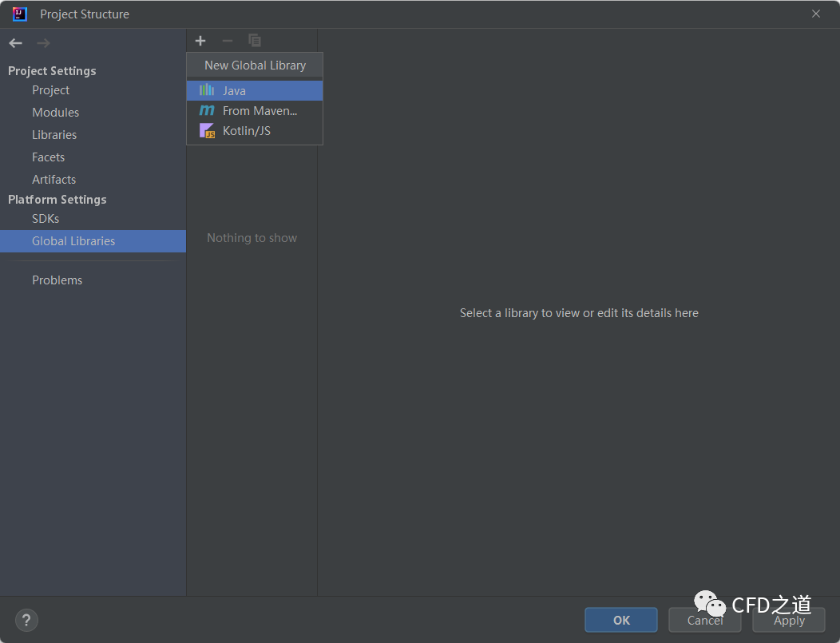Screen dimensions: 840x643
Task: Click the Platform Settings heading
Action: click(x=57, y=200)
